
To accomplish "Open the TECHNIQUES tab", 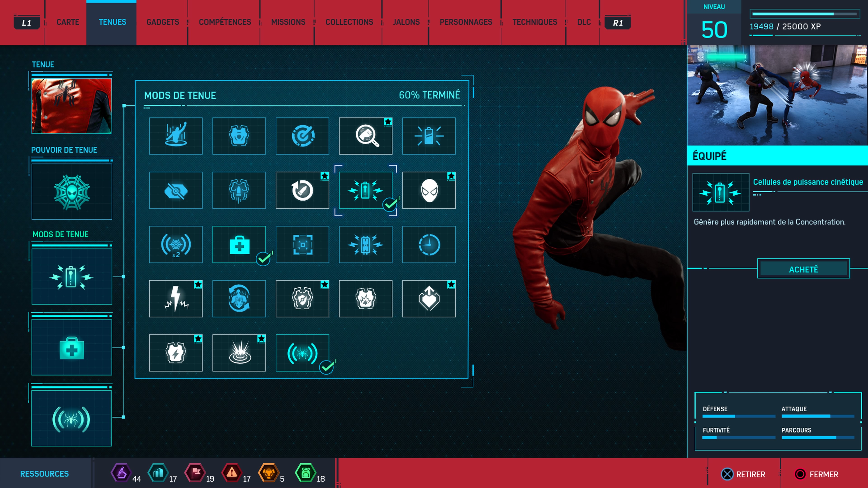I will (535, 22).
